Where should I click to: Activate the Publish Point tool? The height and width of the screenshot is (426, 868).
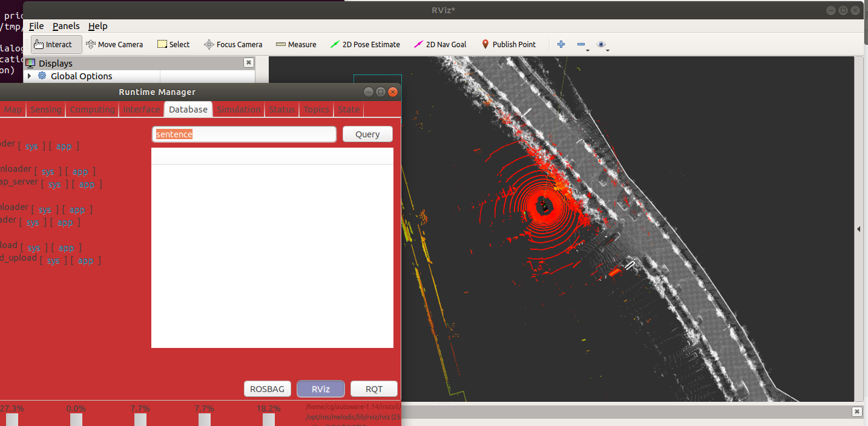point(508,44)
